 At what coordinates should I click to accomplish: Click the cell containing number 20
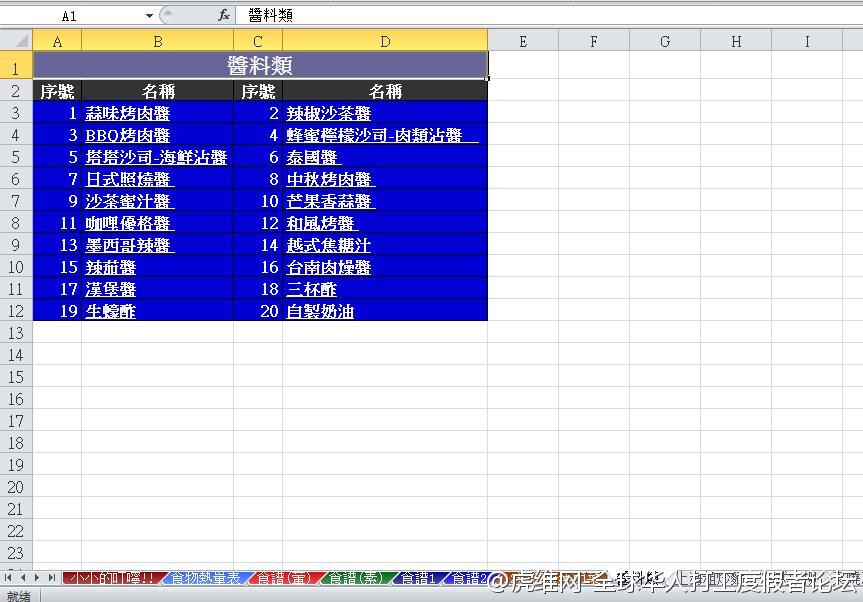[258, 311]
